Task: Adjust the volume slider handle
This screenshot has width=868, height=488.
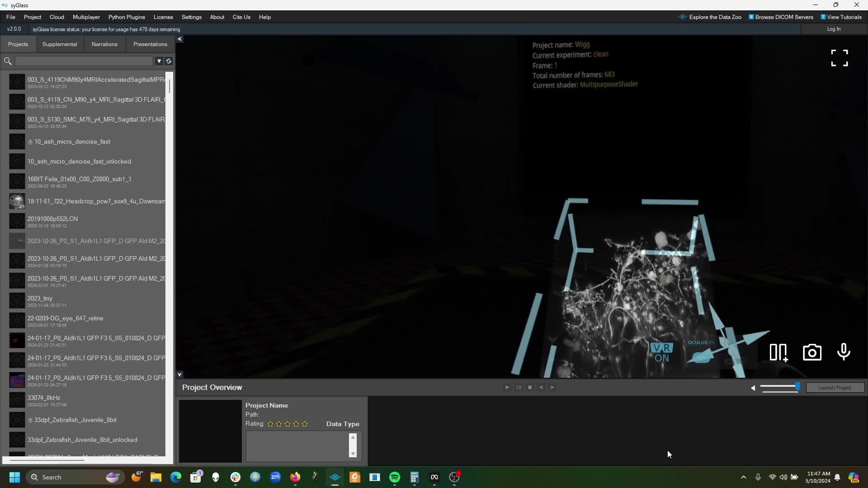Action: coord(797,386)
